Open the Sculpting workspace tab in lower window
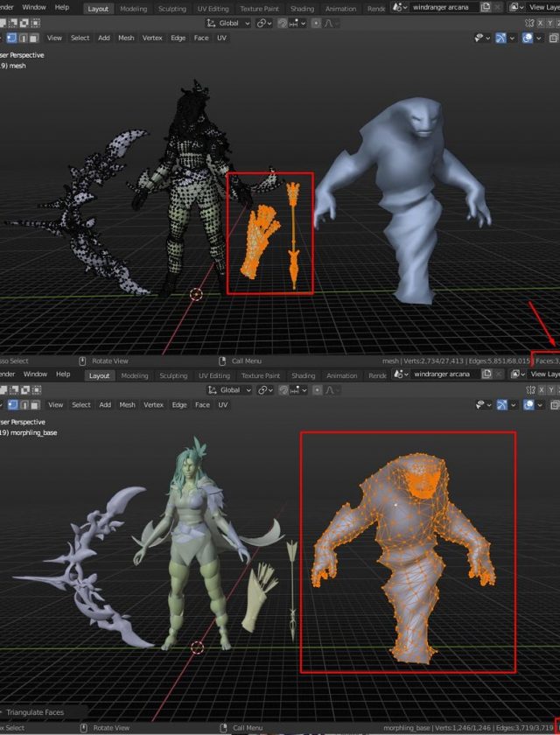The height and width of the screenshot is (735, 560). [x=173, y=375]
